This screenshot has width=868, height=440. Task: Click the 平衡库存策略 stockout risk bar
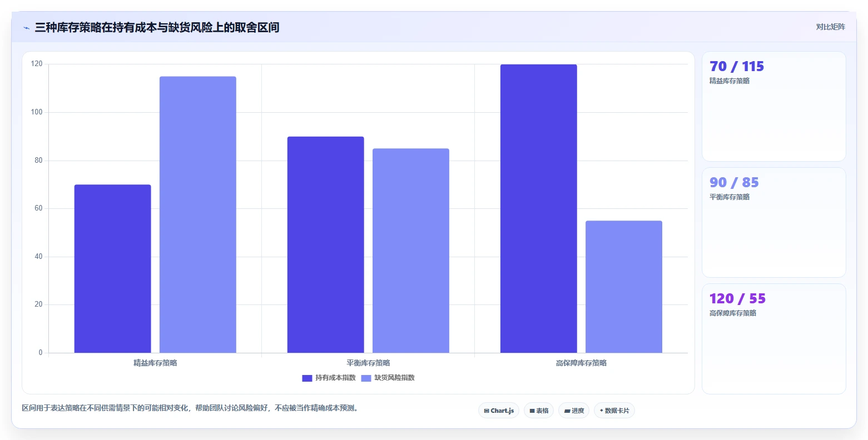point(411,251)
